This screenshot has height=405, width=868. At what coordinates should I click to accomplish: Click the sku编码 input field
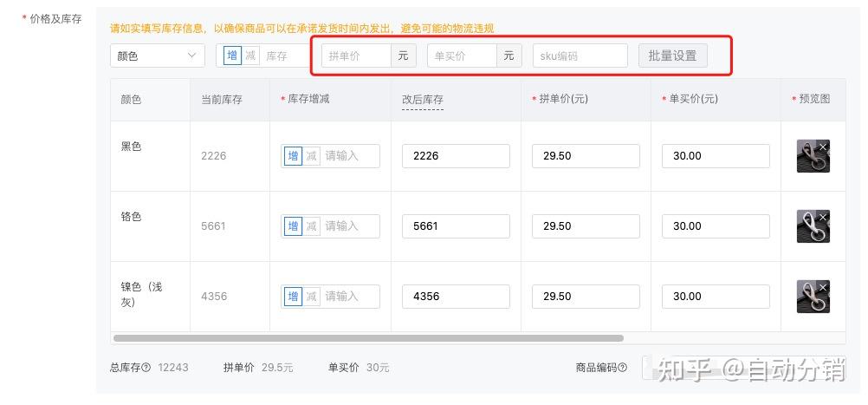click(580, 56)
